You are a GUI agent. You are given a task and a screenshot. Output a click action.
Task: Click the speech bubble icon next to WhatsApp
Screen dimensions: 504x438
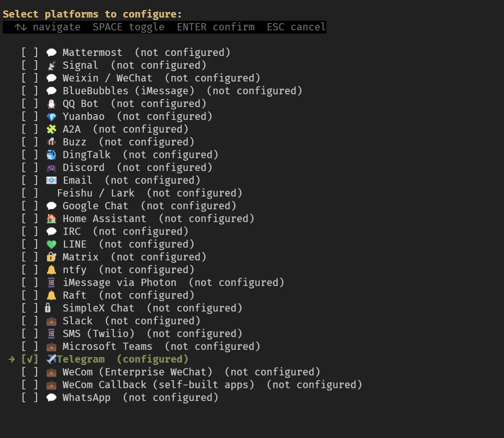(52, 398)
